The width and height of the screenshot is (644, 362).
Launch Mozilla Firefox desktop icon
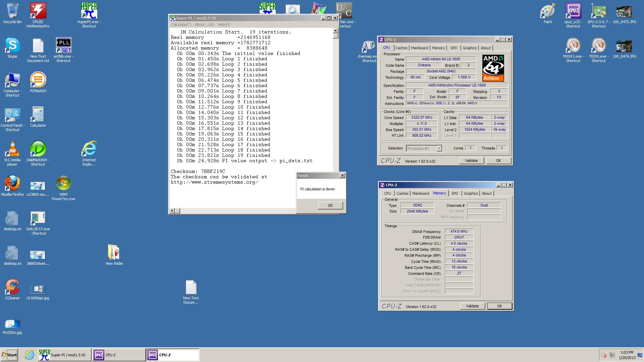(x=12, y=186)
